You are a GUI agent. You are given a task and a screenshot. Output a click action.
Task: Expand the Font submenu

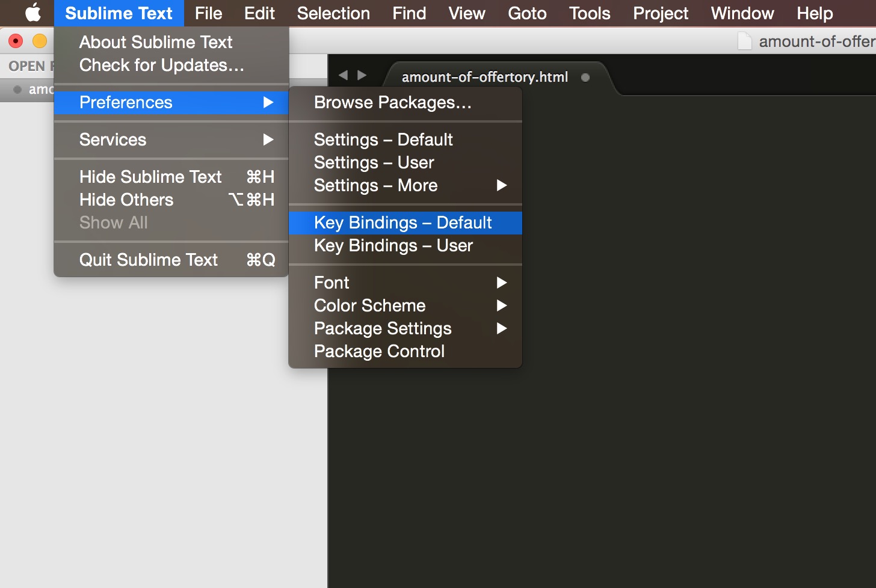pyautogui.click(x=406, y=283)
